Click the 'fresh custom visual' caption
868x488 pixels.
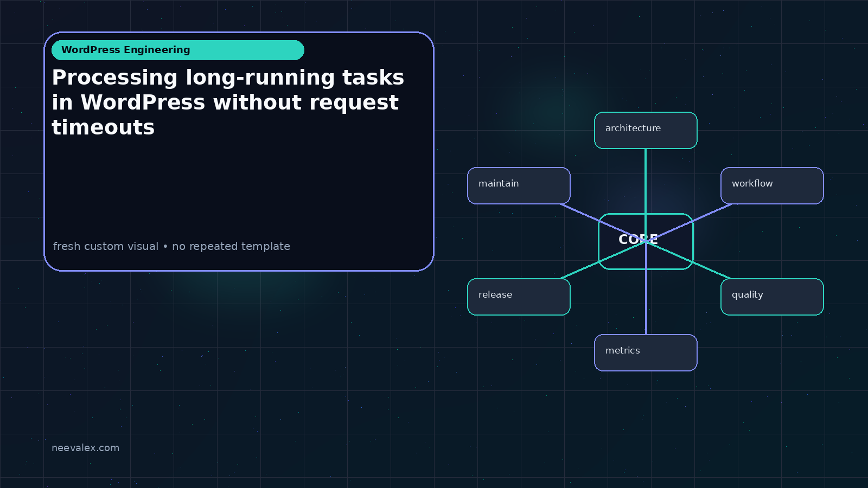pos(171,246)
